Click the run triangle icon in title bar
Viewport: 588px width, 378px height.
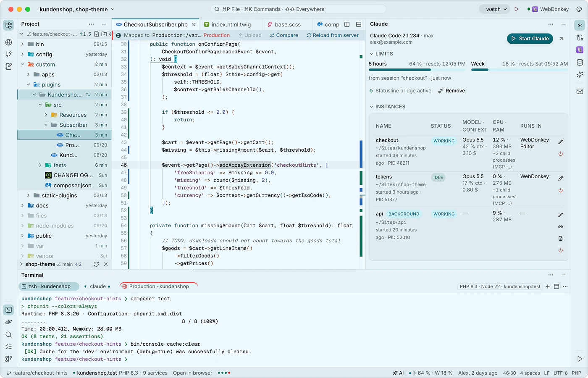point(517,9)
